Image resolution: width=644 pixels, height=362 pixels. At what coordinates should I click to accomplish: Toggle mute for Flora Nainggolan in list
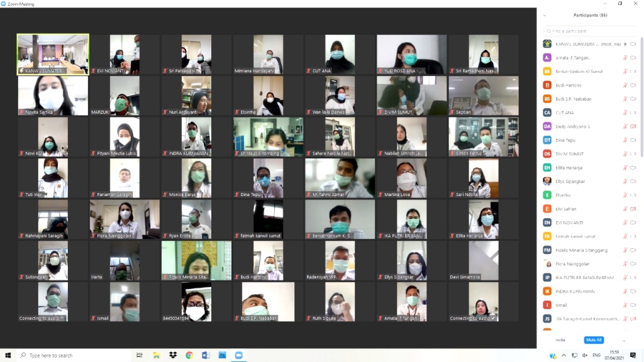tap(625, 263)
